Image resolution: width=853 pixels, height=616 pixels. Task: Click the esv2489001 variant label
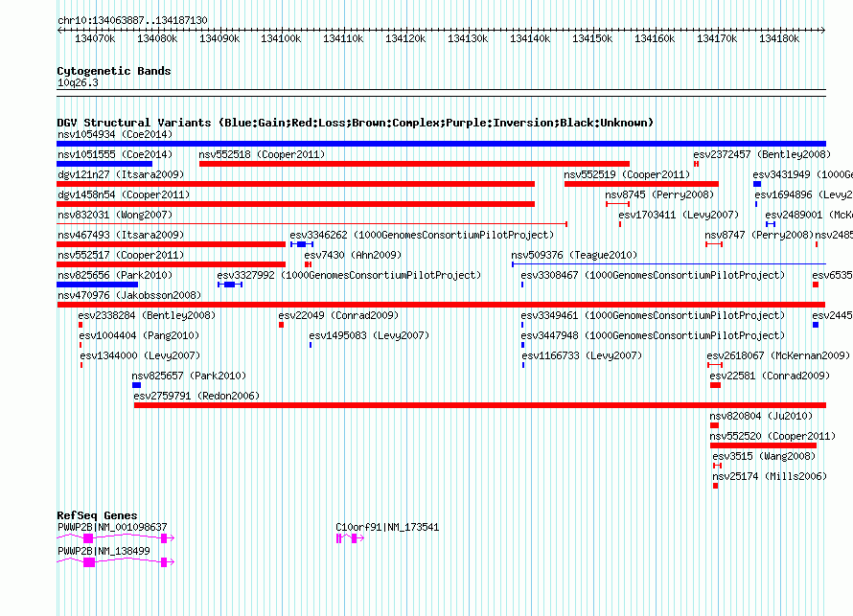coord(808,215)
